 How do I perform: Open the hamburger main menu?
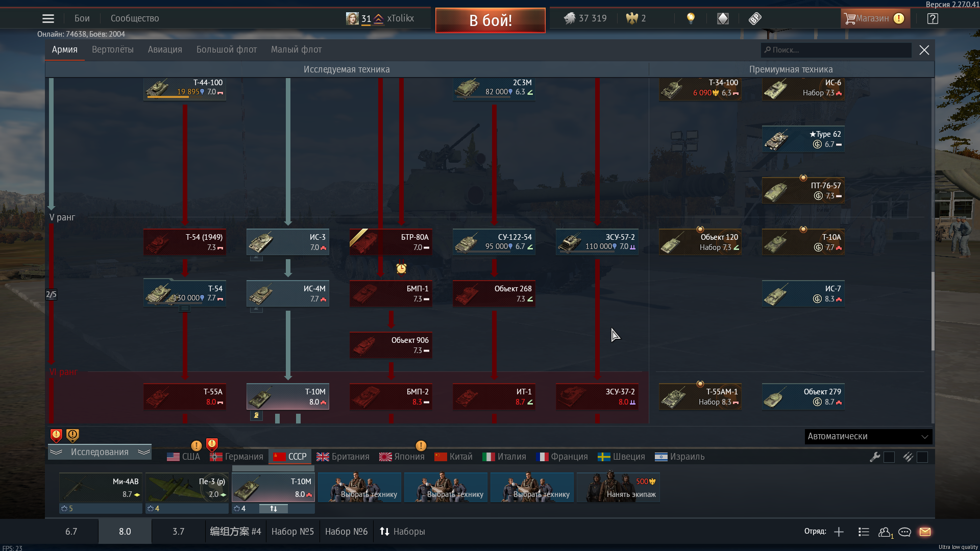pyautogui.click(x=48, y=18)
